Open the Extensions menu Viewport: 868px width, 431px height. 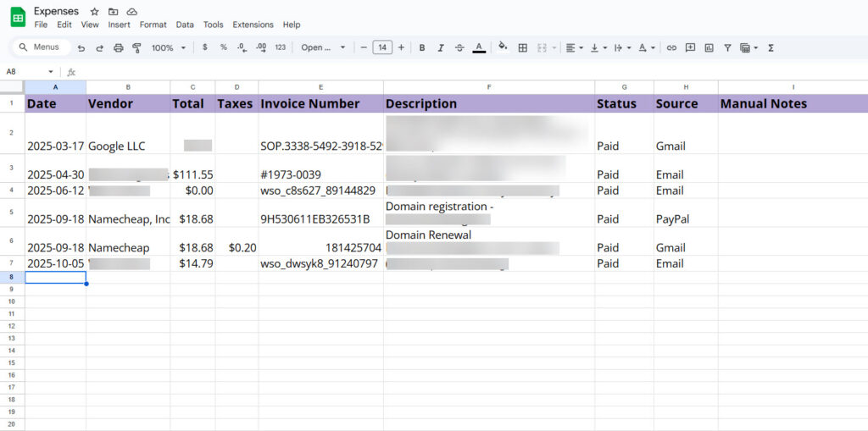click(253, 25)
